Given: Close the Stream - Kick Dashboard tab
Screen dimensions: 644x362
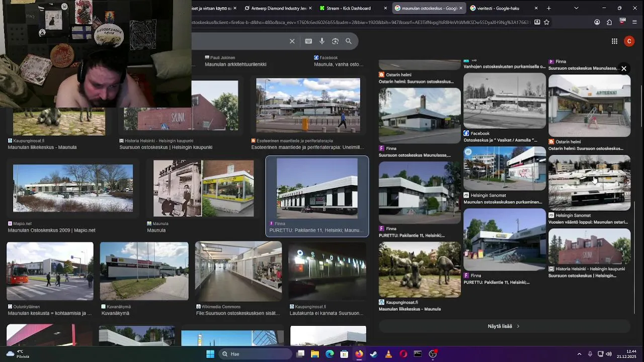Looking at the screenshot, I should pyautogui.click(x=386, y=8).
